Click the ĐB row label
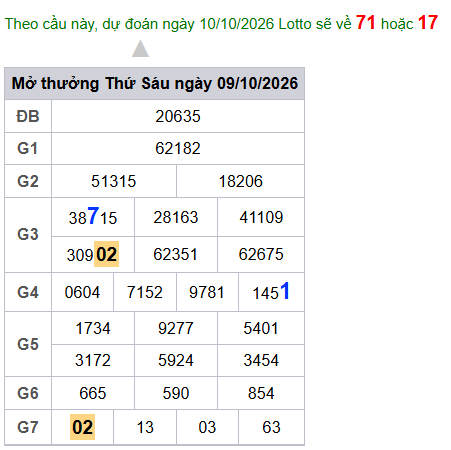The image size is (451, 450). pyautogui.click(x=28, y=116)
